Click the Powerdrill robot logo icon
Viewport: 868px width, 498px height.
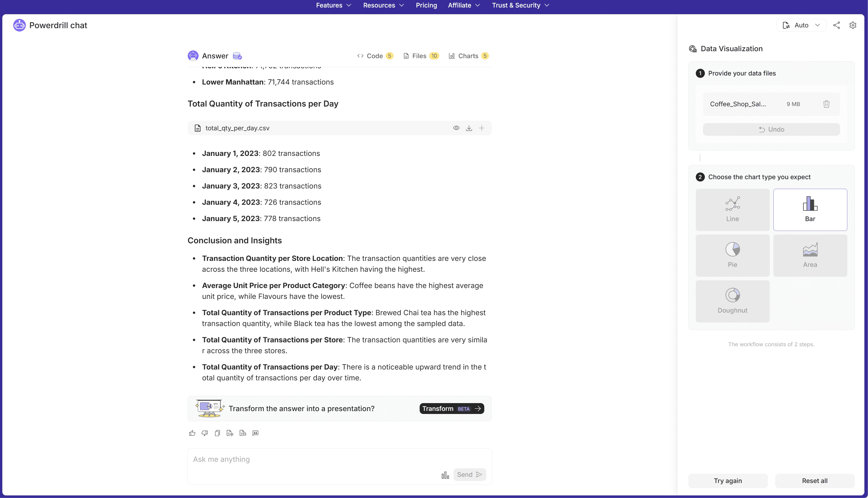pos(19,25)
